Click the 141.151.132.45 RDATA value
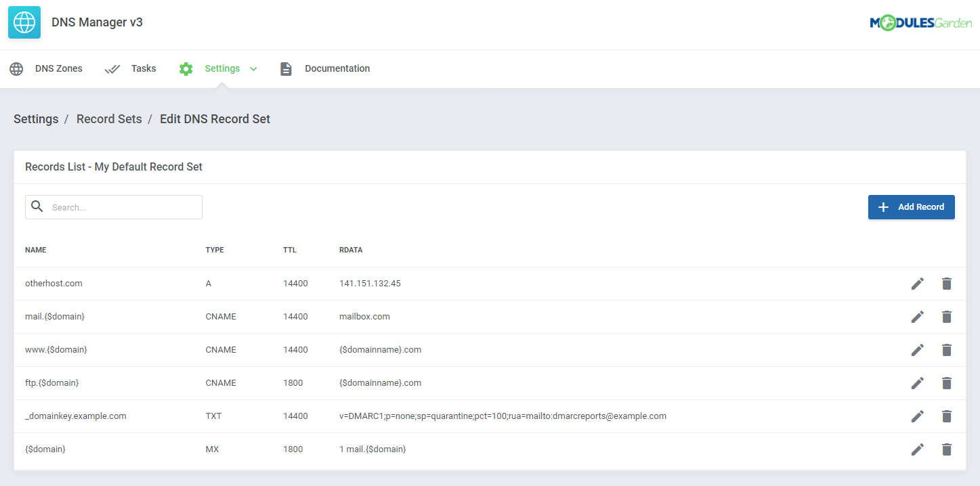 [x=370, y=284]
